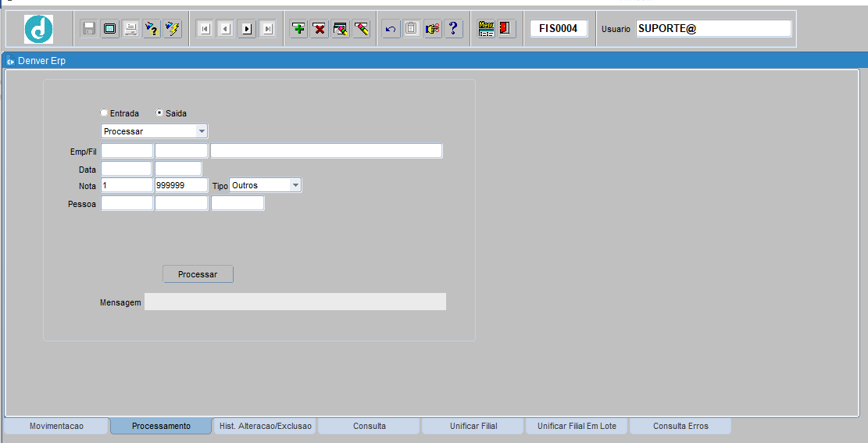Click the red exit door icon

click(505, 29)
